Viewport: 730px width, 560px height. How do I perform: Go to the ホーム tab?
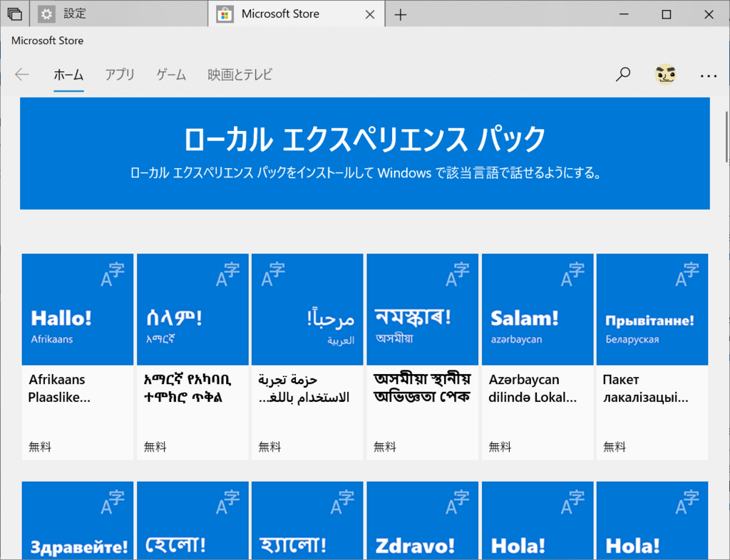coord(68,74)
